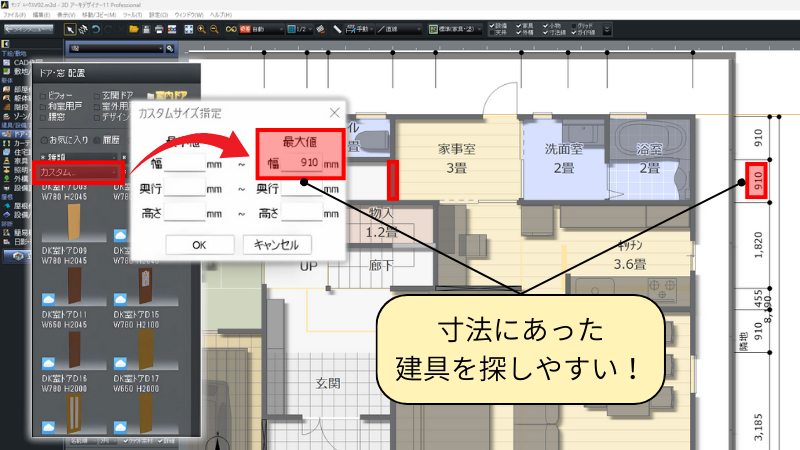Image resolution: width=800 pixels, height=450 pixels.
Task: Open the 自動 mode dropdown in toolbar
Action: point(262,30)
